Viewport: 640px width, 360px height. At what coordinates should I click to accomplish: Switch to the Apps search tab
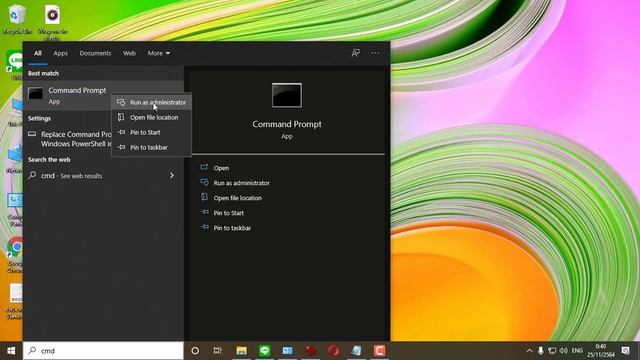coord(60,53)
